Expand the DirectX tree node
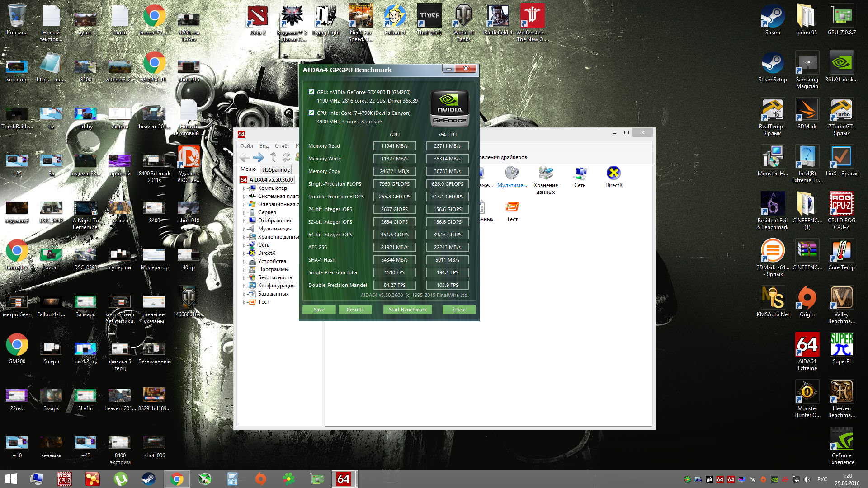 (x=245, y=253)
